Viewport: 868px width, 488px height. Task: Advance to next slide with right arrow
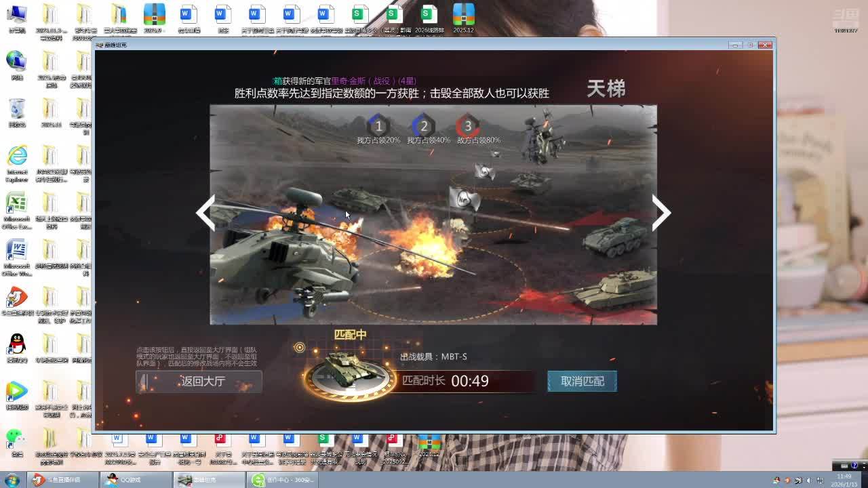tap(660, 213)
